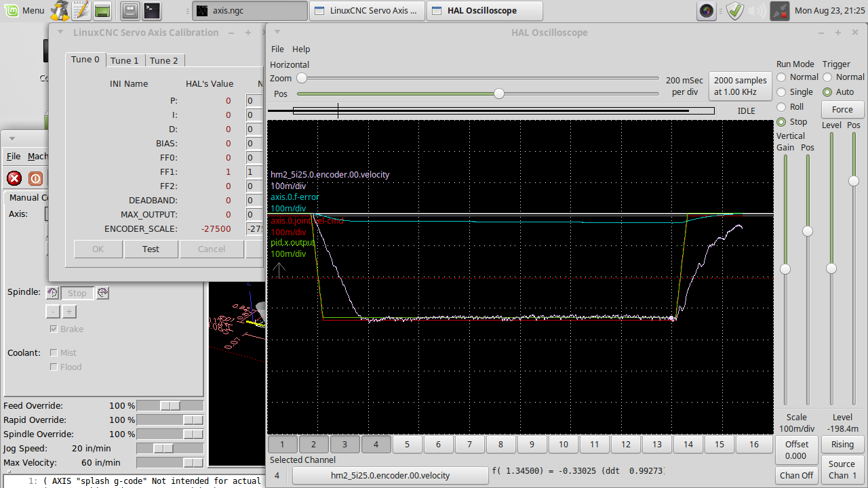Toggle the Brake checkbox
This screenshot has height=488, width=868.
pos(54,329)
